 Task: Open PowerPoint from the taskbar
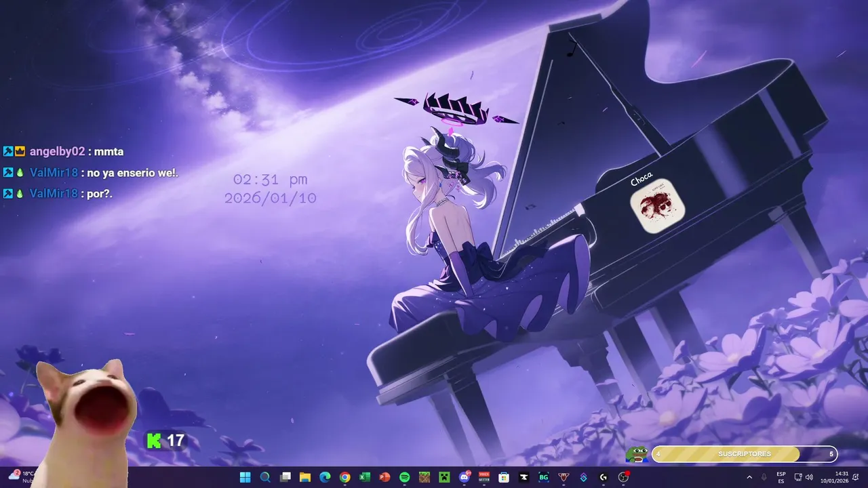pyautogui.click(x=384, y=477)
